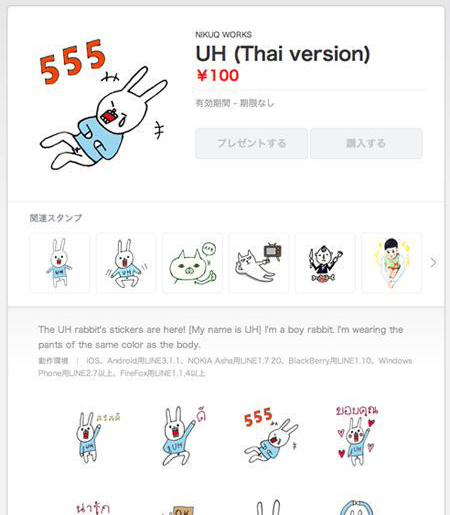Expand related stickers with right chevron arrow
The width and height of the screenshot is (450, 515).
[x=433, y=263]
